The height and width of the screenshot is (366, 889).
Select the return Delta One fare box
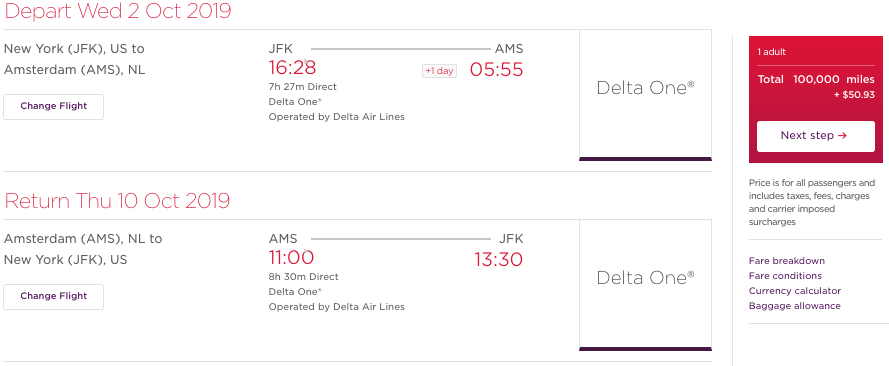[x=645, y=285]
